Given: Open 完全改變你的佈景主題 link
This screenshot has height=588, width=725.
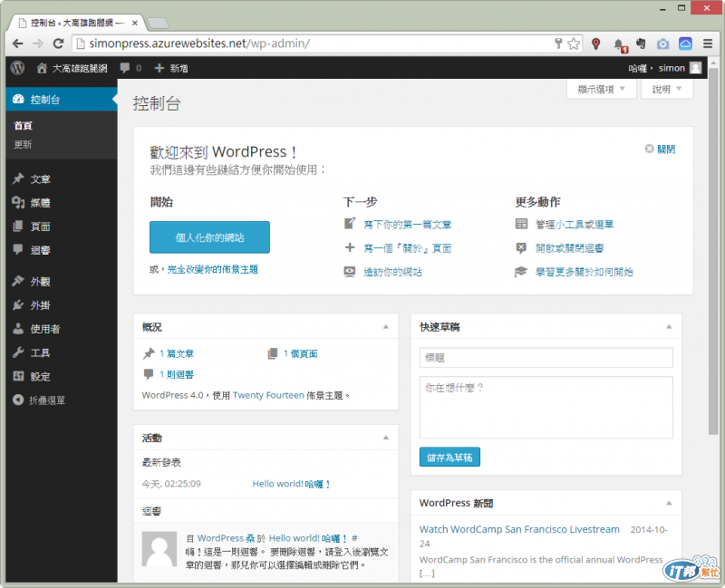Looking at the screenshot, I should (213, 269).
